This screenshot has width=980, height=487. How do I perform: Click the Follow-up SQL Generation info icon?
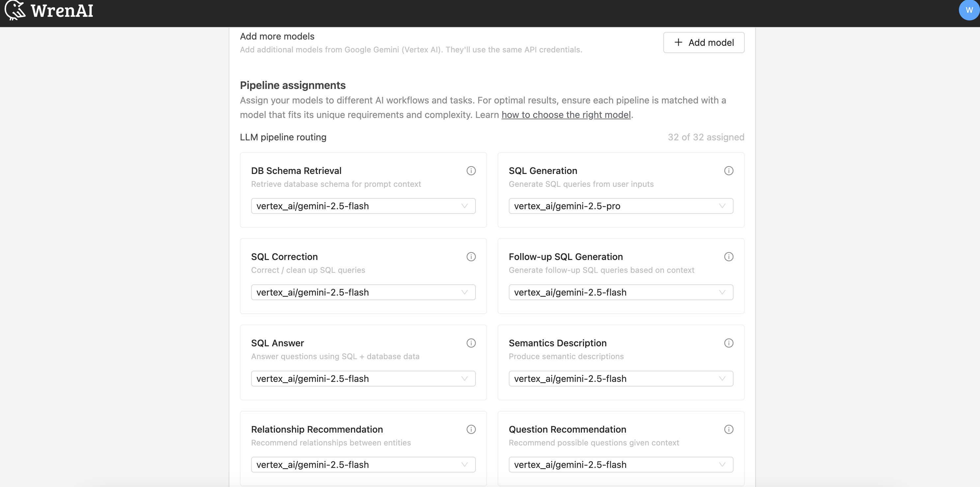click(729, 256)
